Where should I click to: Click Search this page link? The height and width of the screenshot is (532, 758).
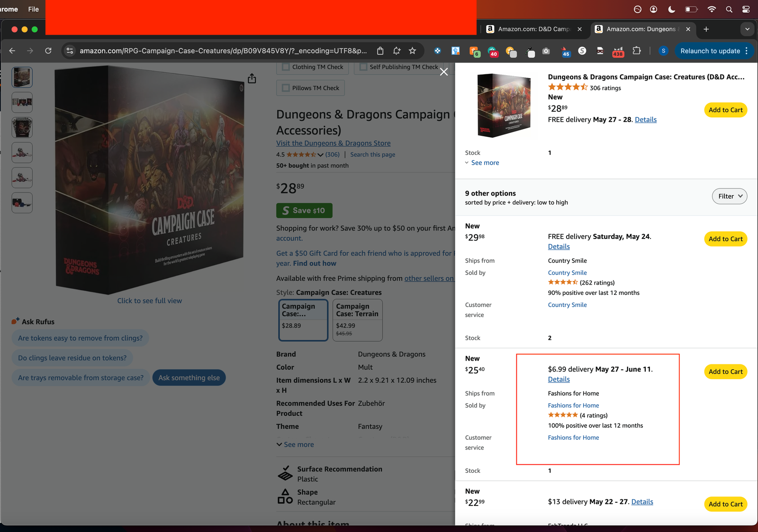coord(372,155)
